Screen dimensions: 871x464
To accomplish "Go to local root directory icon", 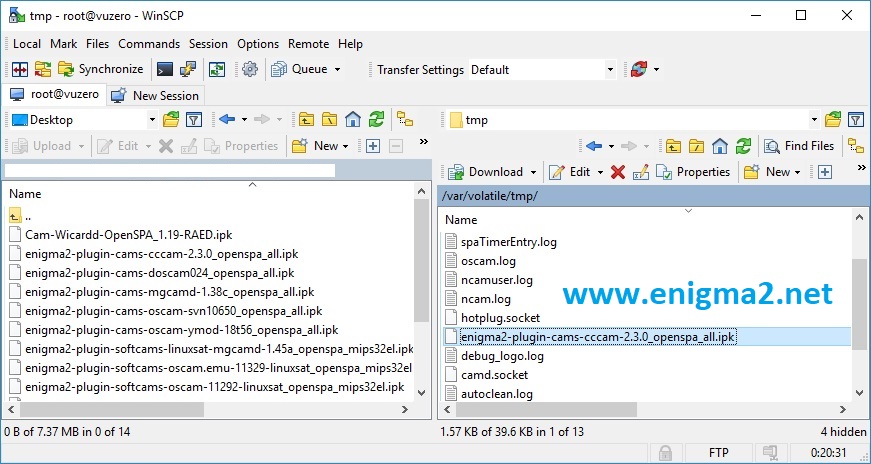I will [329, 119].
